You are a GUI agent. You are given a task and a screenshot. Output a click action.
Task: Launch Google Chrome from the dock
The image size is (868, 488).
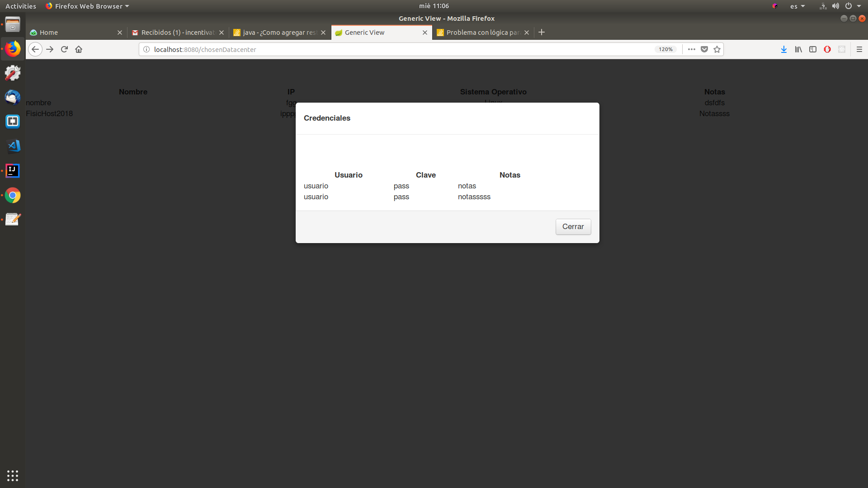pos(13,195)
